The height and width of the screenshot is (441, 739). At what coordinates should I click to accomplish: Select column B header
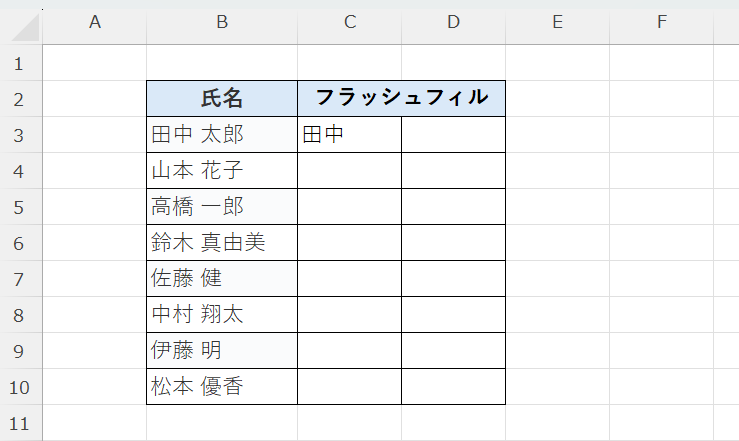tap(221, 23)
